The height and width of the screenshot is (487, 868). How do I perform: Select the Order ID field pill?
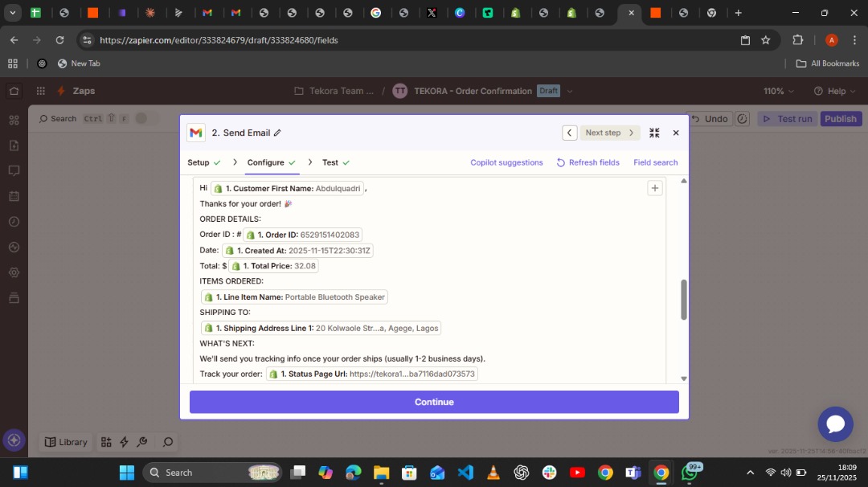pyautogui.click(x=303, y=235)
